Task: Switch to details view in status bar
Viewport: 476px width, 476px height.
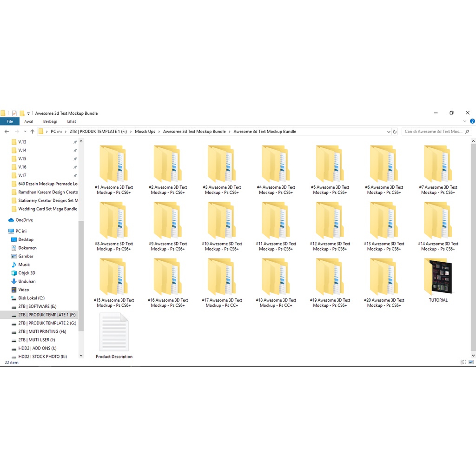Action: (x=463, y=362)
